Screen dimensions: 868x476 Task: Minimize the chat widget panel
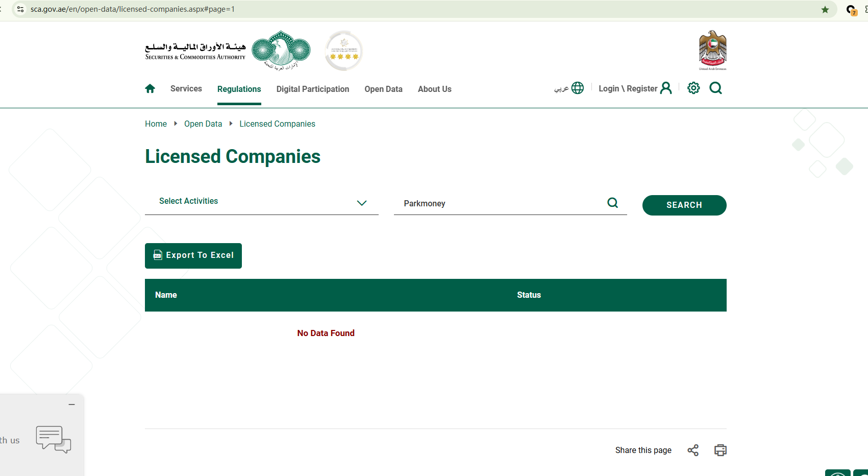point(72,404)
